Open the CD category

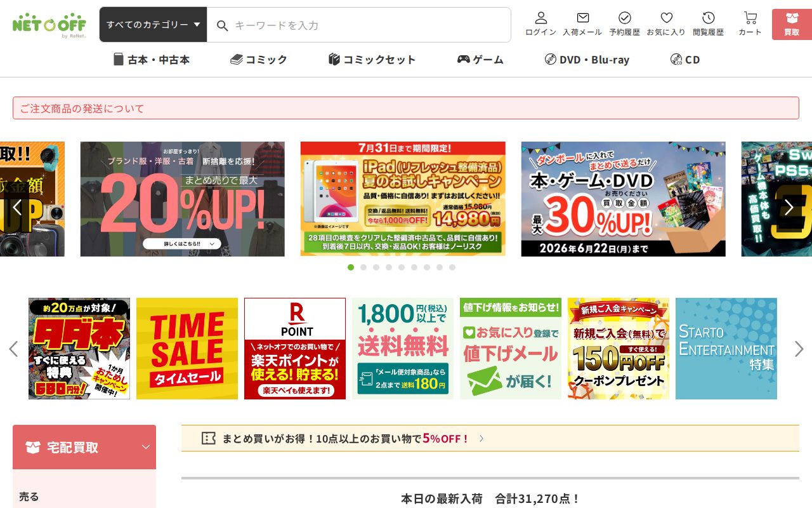(x=685, y=60)
